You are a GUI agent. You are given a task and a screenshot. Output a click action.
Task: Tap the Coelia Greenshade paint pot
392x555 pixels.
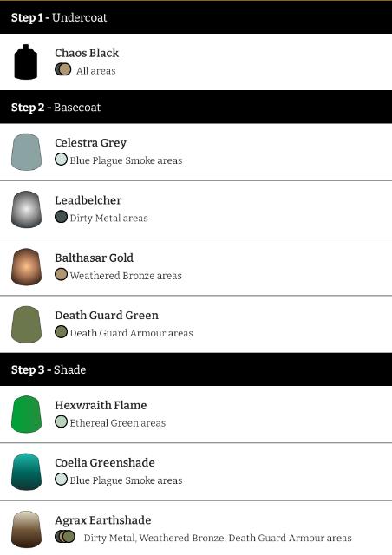26,472
